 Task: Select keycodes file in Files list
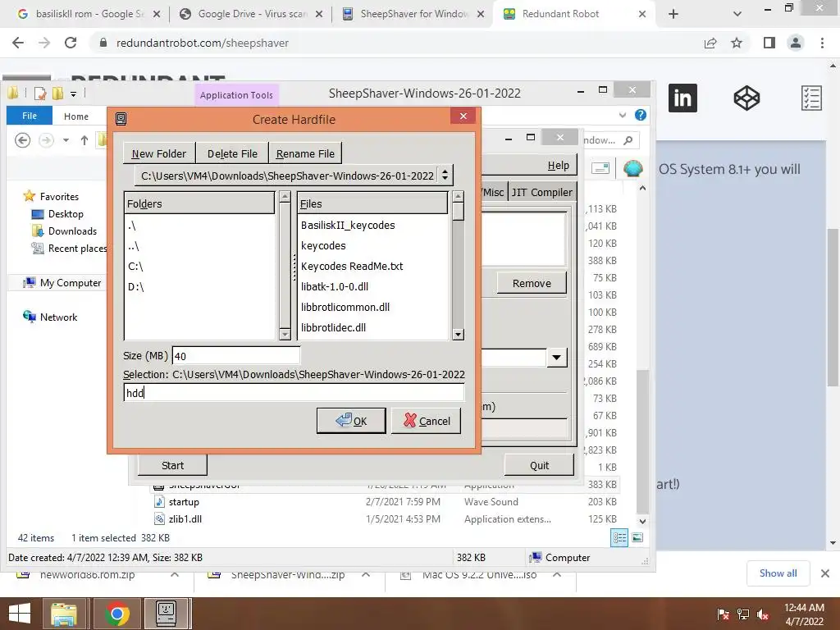coord(323,246)
